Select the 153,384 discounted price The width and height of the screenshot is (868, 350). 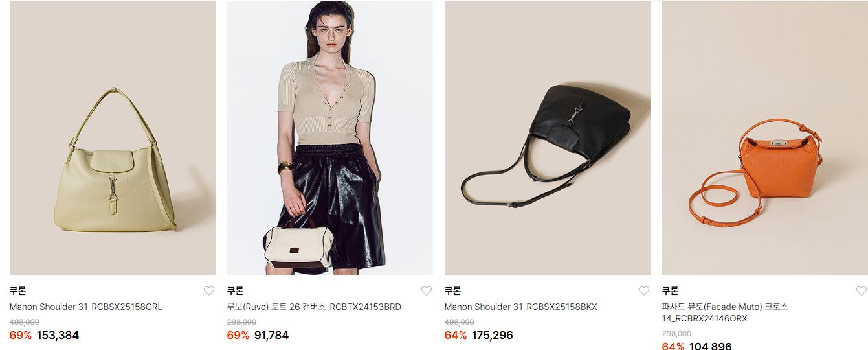pos(58,335)
